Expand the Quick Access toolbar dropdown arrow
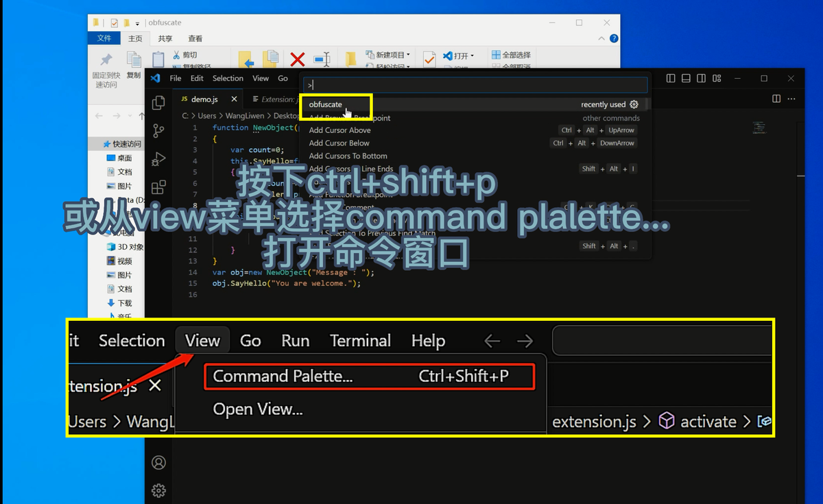Image resolution: width=823 pixels, height=504 pixels. (x=136, y=23)
